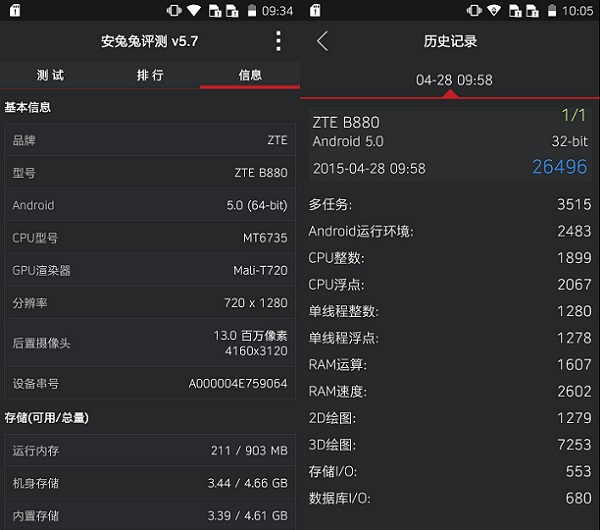This screenshot has width=600, height=530.
Task: Tap the total score 26496
Action: [x=559, y=167]
